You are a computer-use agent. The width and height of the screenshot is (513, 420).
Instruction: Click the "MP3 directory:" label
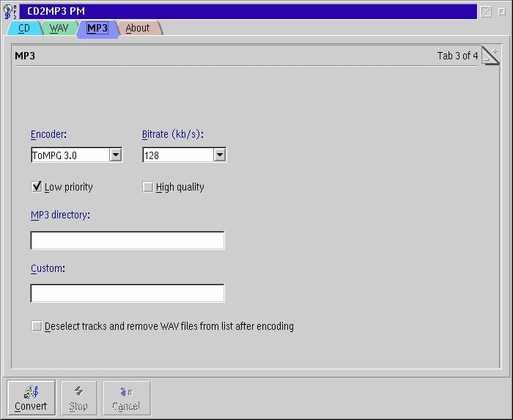(x=60, y=215)
